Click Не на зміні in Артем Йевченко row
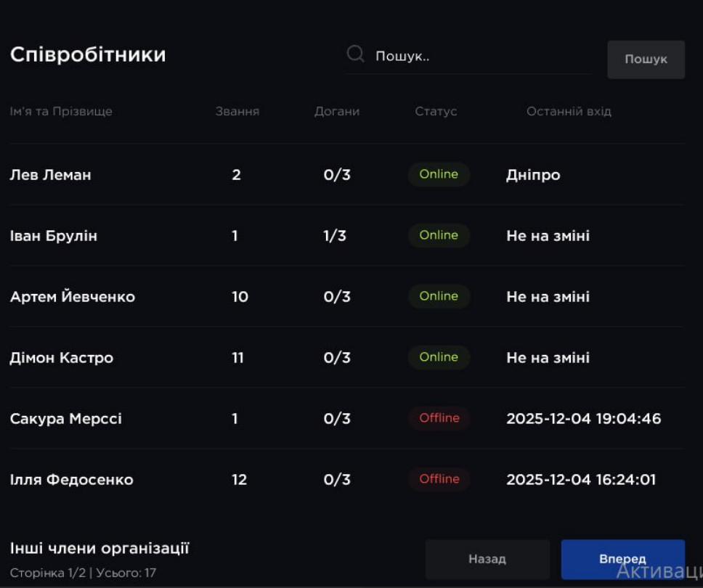The image size is (703, 588). pyautogui.click(x=548, y=297)
